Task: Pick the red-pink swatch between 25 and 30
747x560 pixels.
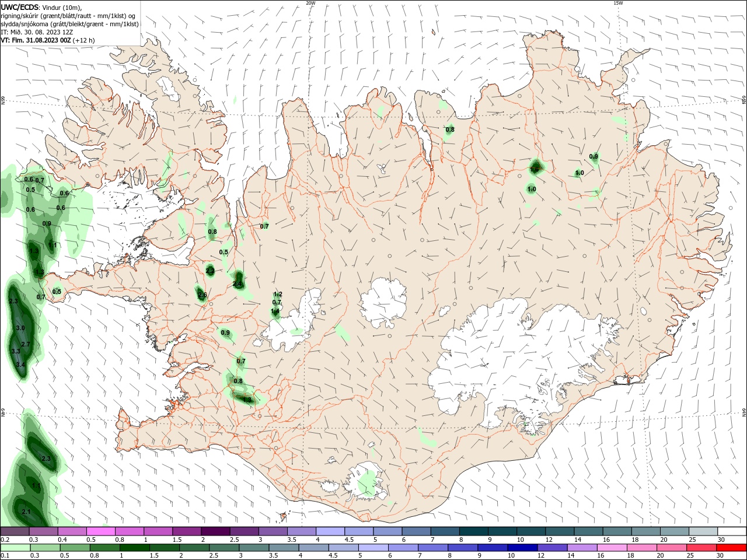Action: click(703, 548)
